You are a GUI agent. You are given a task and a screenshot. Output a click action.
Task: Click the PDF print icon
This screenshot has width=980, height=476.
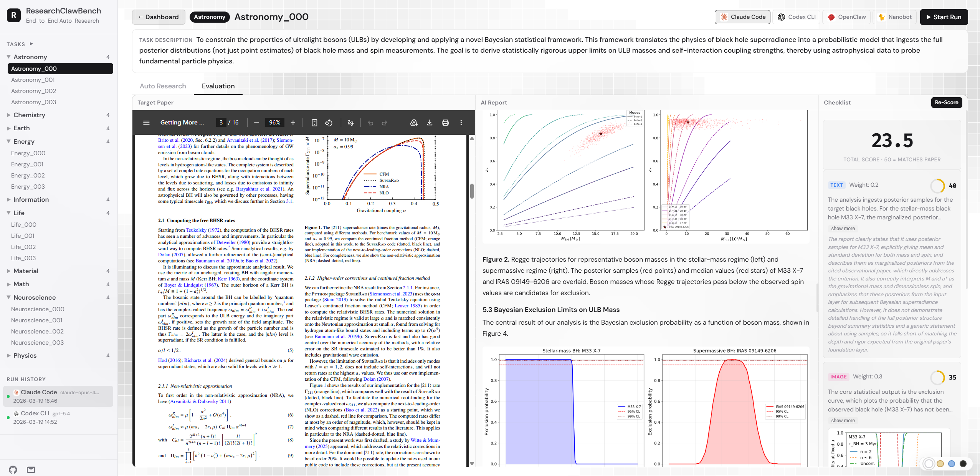(445, 123)
